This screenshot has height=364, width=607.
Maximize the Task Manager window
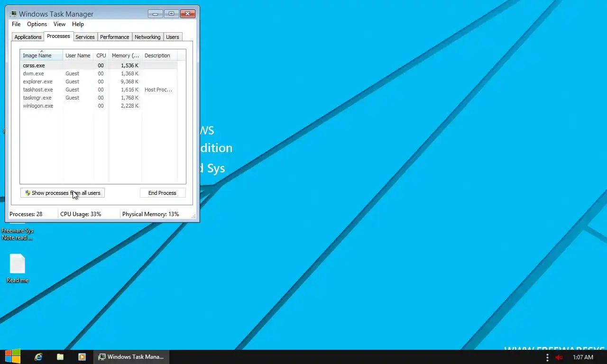171,14
